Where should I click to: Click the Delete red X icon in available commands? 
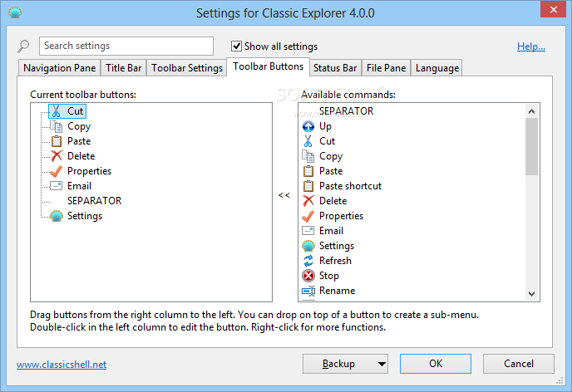pos(308,201)
